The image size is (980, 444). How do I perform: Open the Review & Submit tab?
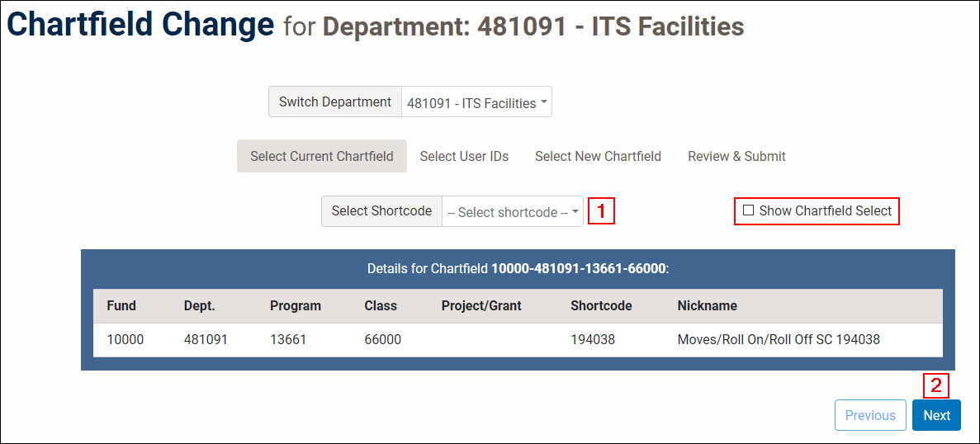pyautogui.click(x=736, y=156)
